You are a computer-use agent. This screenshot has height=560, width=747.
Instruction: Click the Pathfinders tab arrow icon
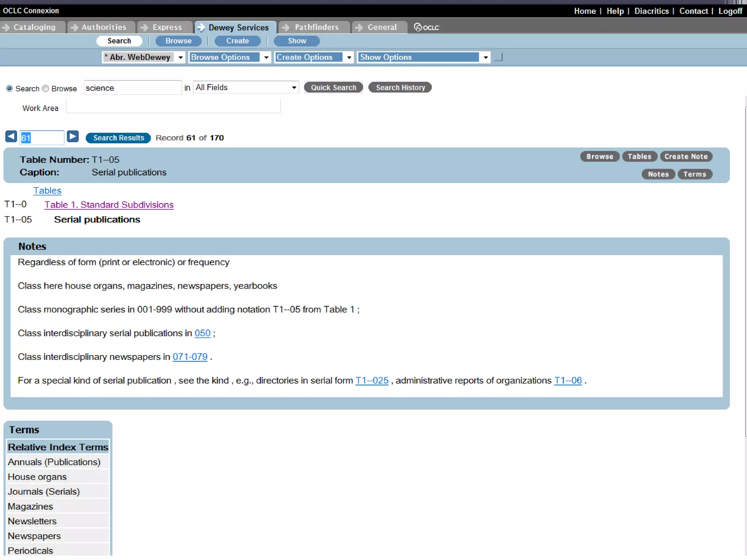click(286, 27)
